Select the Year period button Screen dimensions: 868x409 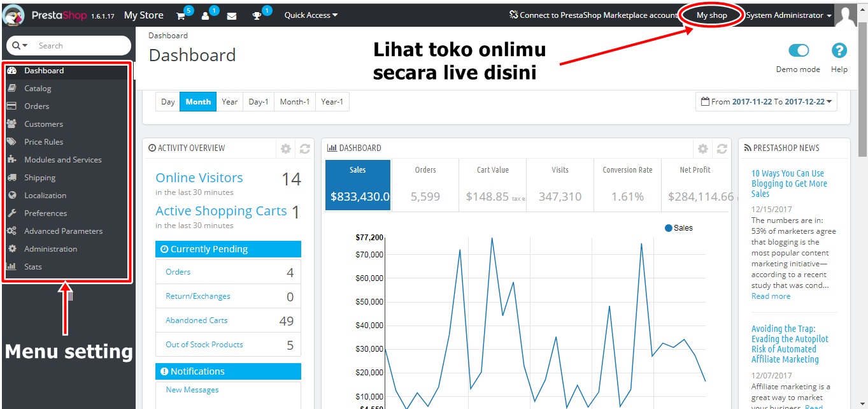coord(229,102)
